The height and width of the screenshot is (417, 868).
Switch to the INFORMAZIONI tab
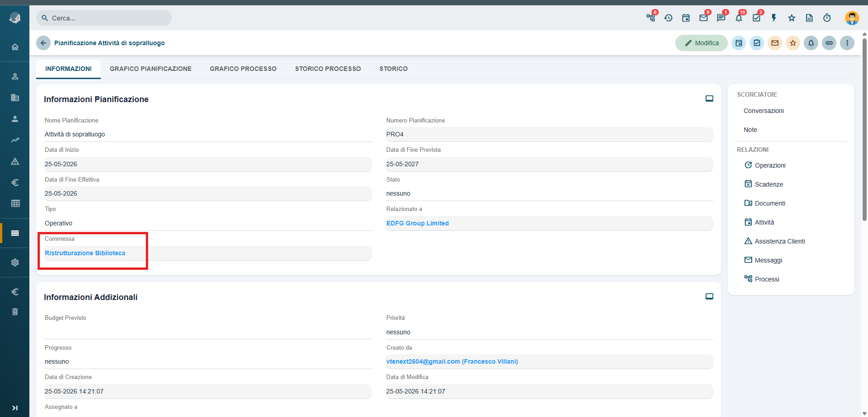[x=68, y=69]
